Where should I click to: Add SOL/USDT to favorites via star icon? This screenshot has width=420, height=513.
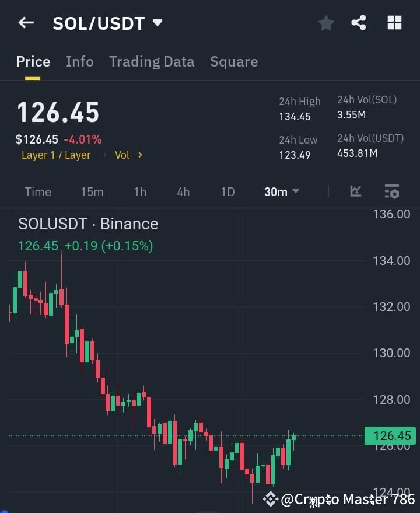pyautogui.click(x=325, y=23)
